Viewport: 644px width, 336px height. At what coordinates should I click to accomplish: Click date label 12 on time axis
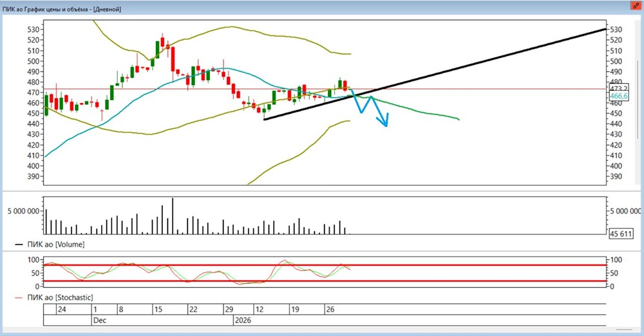259,310
